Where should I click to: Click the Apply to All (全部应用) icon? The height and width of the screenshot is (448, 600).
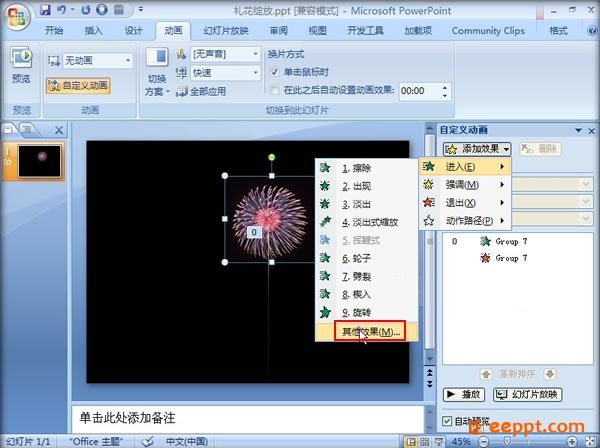coord(181,91)
